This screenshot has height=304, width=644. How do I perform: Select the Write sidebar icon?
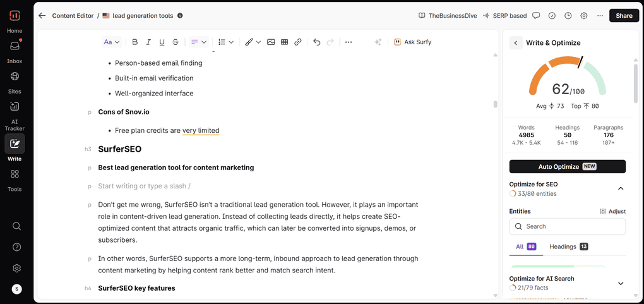[x=15, y=143]
